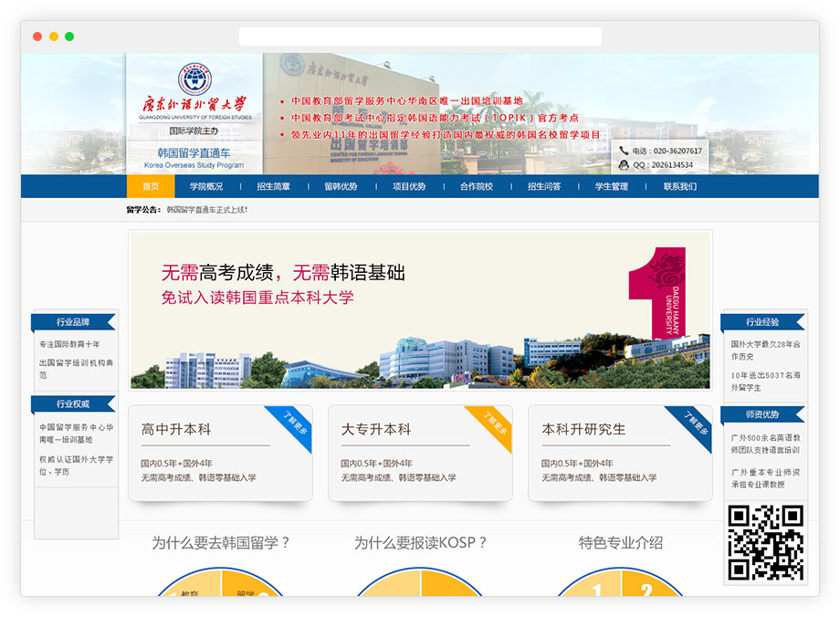
Task: Click the red bullet line about TOPIK 官方考点
Action: pyautogui.click(x=435, y=118)
